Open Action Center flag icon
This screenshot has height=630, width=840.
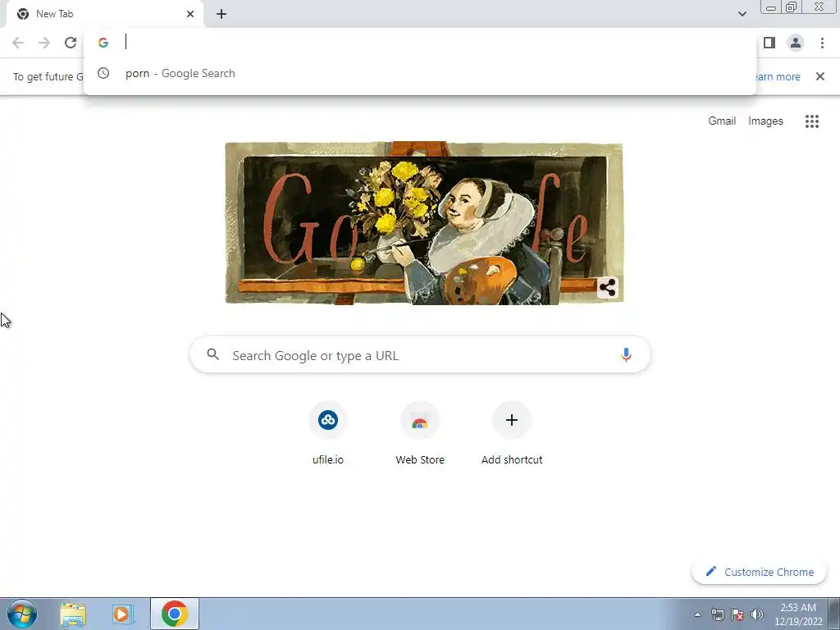(x=737, y=614)
